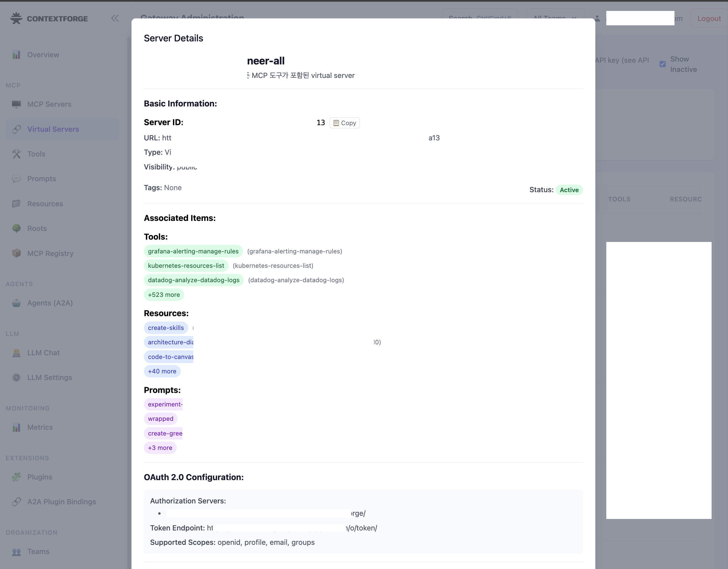
Task: Click the Logout button
Action: [709, 18]
